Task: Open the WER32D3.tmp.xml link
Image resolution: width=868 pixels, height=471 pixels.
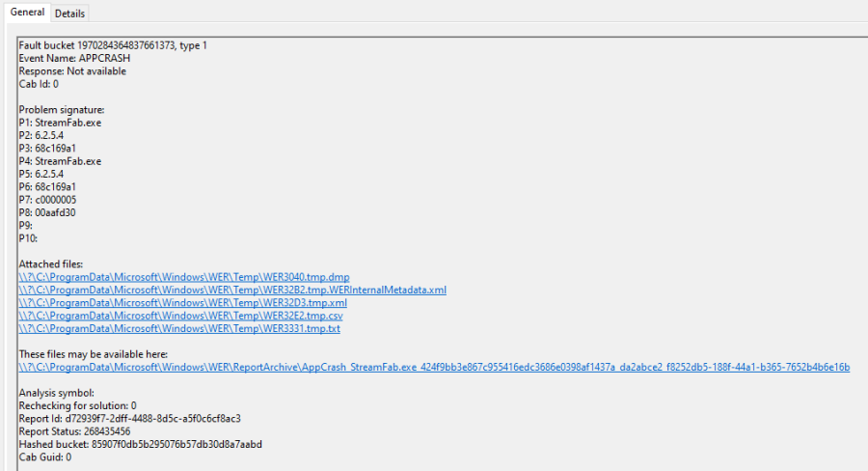Action: point(182,302)
